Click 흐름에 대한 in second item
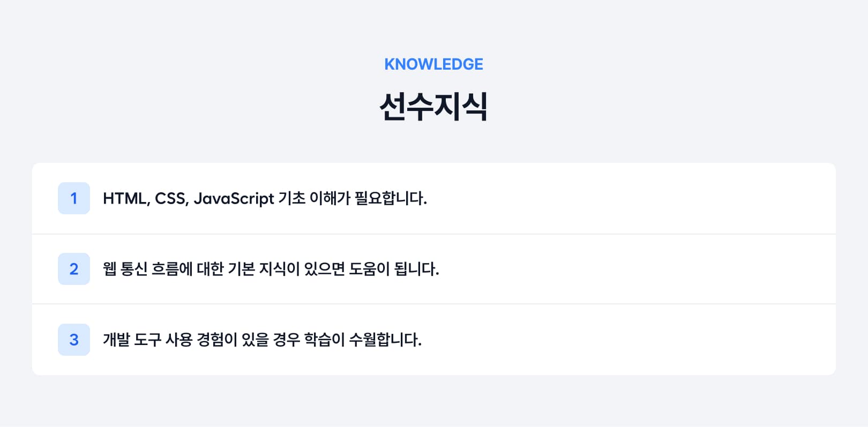The height and width of the screenshot is (427, 868). pos(188,269)
